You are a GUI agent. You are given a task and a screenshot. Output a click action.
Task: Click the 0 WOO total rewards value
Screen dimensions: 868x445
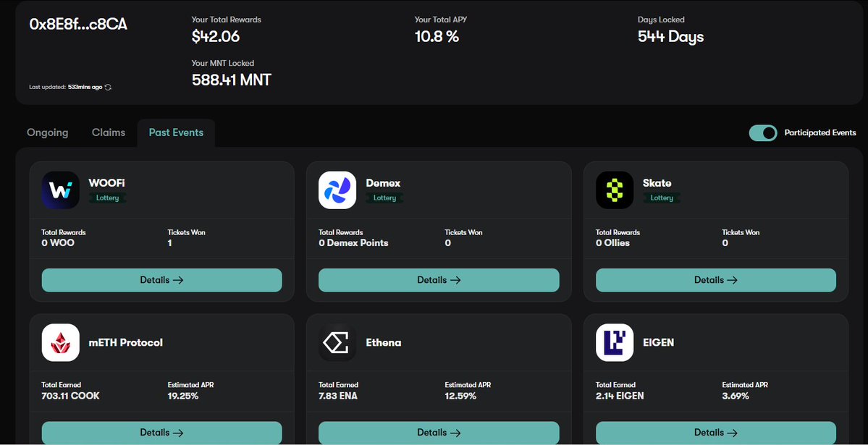click(58, 243)
